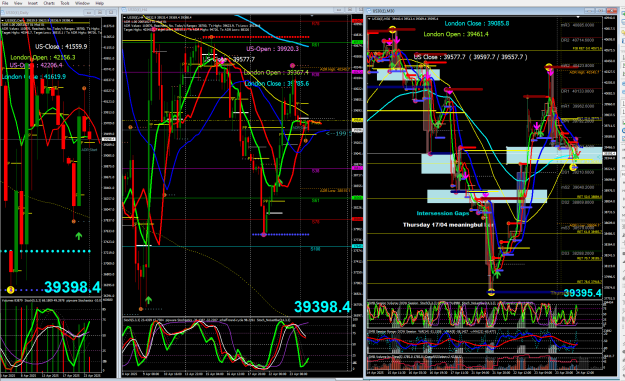625x381 pixels.
Task: Open the File menu
Action: [x=5, y=3]
